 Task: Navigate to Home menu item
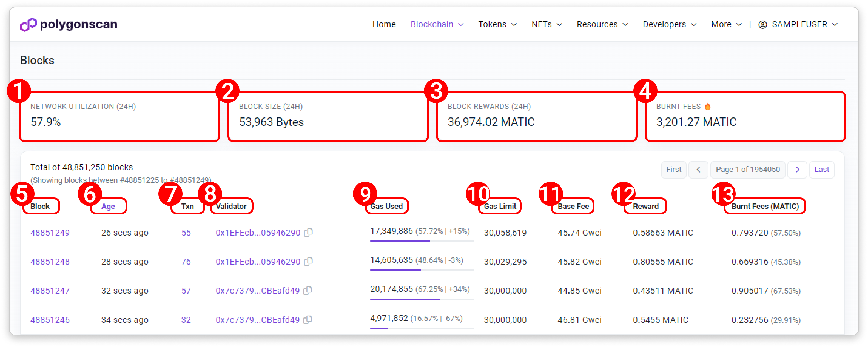(x=384, y=25)
